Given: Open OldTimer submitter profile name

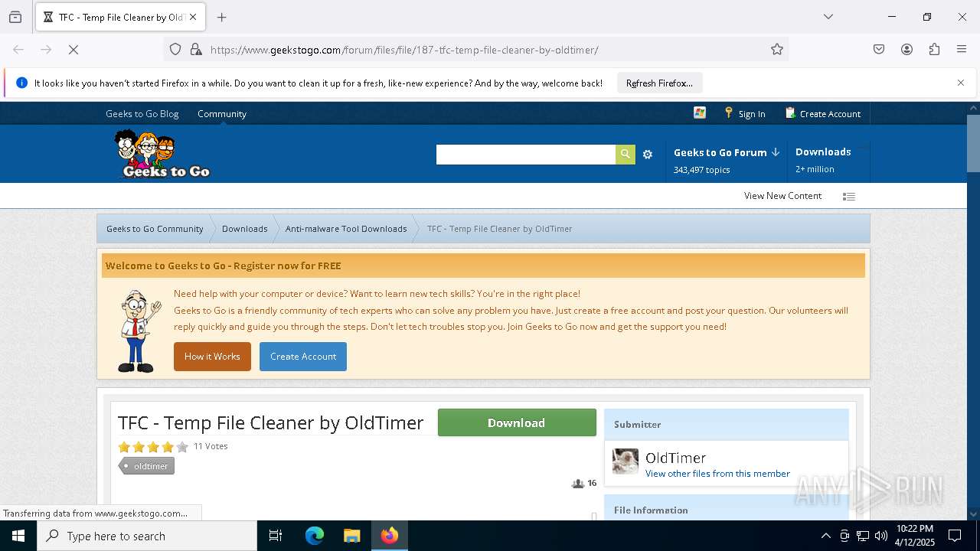Looking at the screenshot, I should pyautogui.click(x=675, y=458).
